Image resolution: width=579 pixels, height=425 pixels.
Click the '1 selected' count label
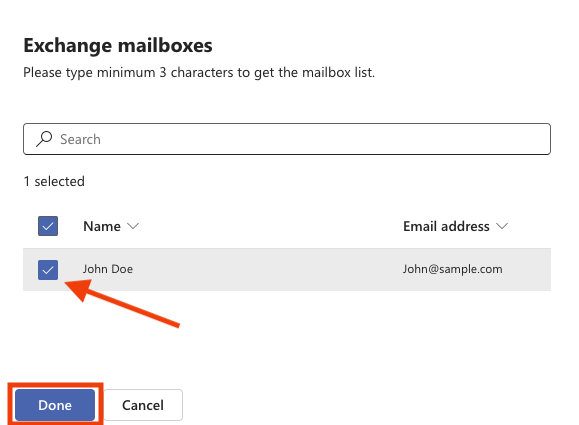(x=54, y=181)
